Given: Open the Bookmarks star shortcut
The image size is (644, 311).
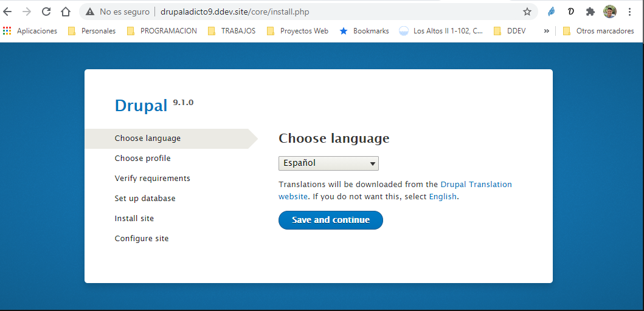Looking at the screenshot, I should (364, 31).
